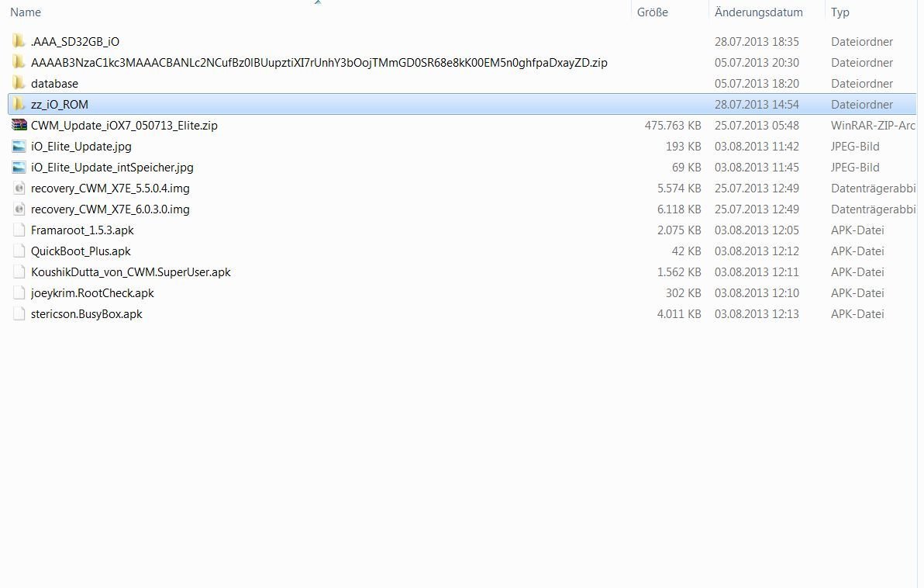Screen dimensions: 924x588
Task: Click JPEG-Bild type of iO_Elite_Update.jpg
Action: 855,147
